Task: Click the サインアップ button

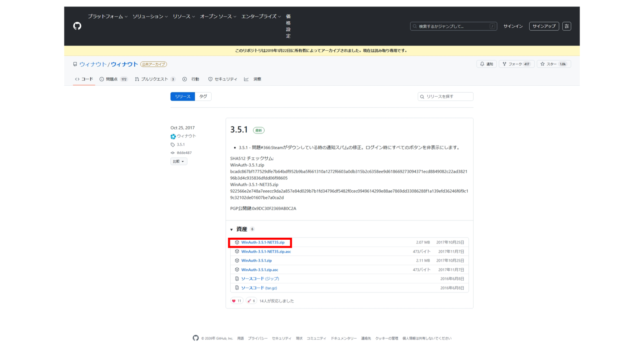Action: tap(544, 26)
